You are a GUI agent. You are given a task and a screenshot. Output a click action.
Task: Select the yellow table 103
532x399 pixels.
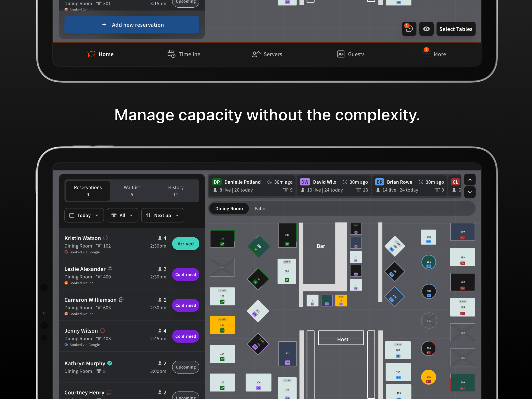point(222,325)
